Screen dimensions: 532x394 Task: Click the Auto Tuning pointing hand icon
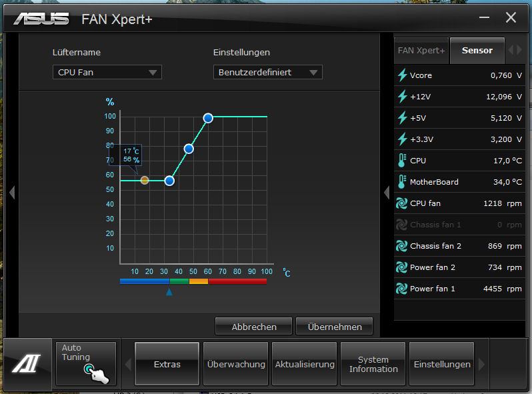(97, 373)
